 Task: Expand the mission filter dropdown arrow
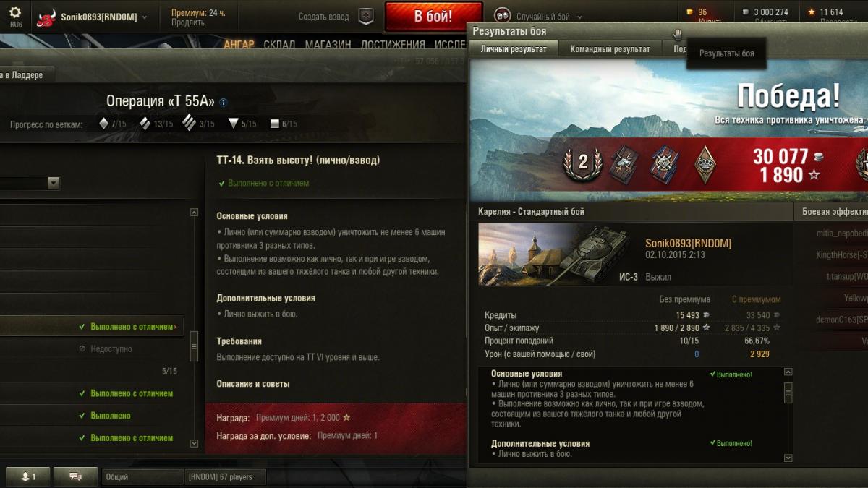pyautogui.click(x=53, y=184)
